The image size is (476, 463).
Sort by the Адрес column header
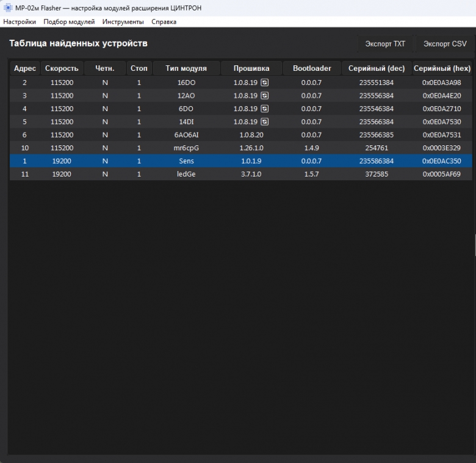pos(25,68)
